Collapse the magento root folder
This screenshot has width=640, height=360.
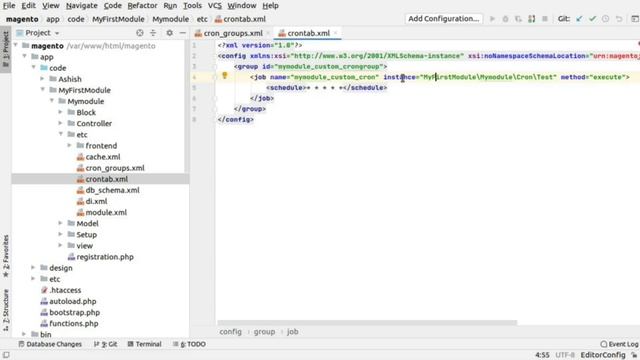pyautogui.click(x=16, y=45)
